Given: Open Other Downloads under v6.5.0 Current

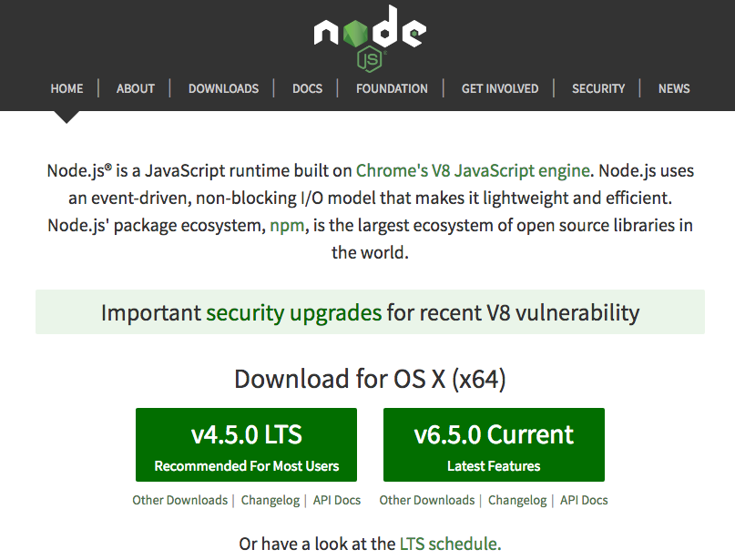Looking at the screenshot, I should (426, 500).
